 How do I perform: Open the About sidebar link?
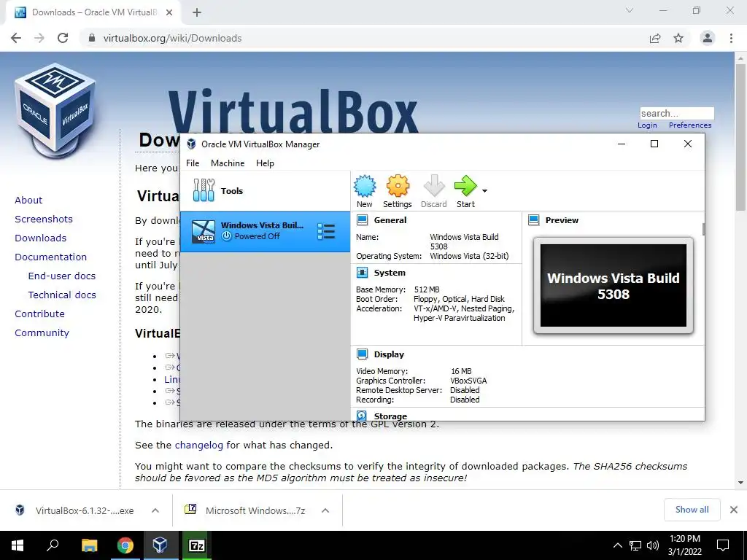pos(28,200)
